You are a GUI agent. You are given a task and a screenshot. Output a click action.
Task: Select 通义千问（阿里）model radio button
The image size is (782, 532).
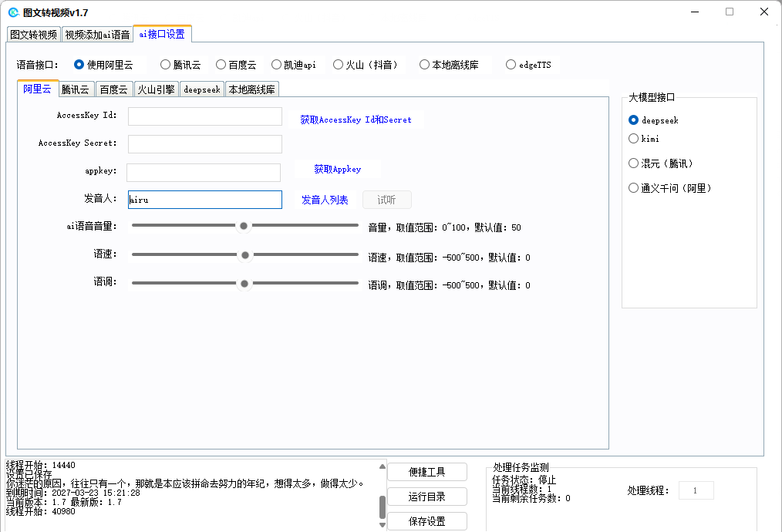(634, 188)
